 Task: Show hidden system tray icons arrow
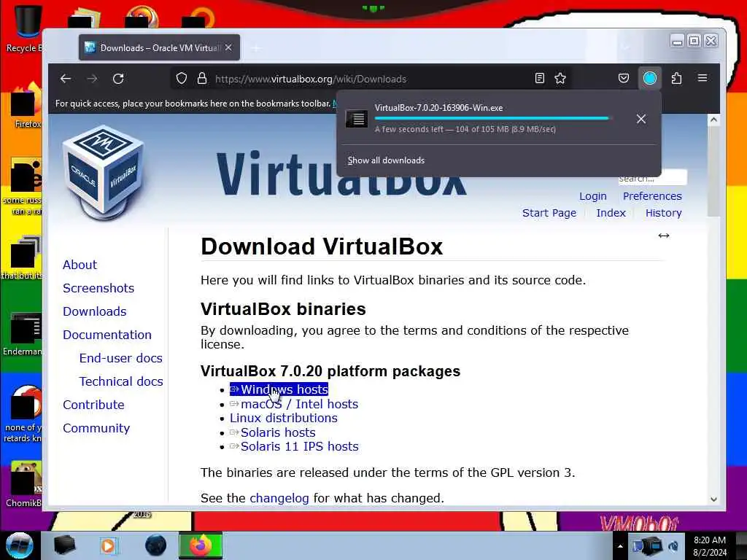coord(620,546)
